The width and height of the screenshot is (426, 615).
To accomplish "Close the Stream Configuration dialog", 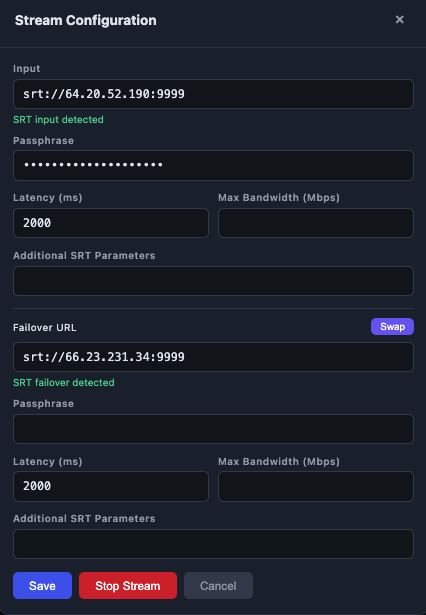I will pos(399,20).
